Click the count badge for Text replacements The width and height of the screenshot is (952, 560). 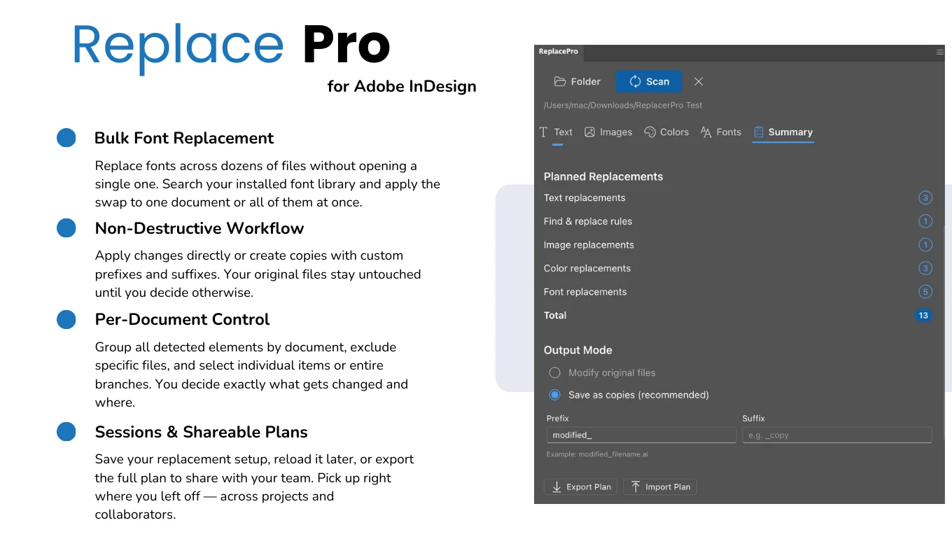click(x=925, y=198)
